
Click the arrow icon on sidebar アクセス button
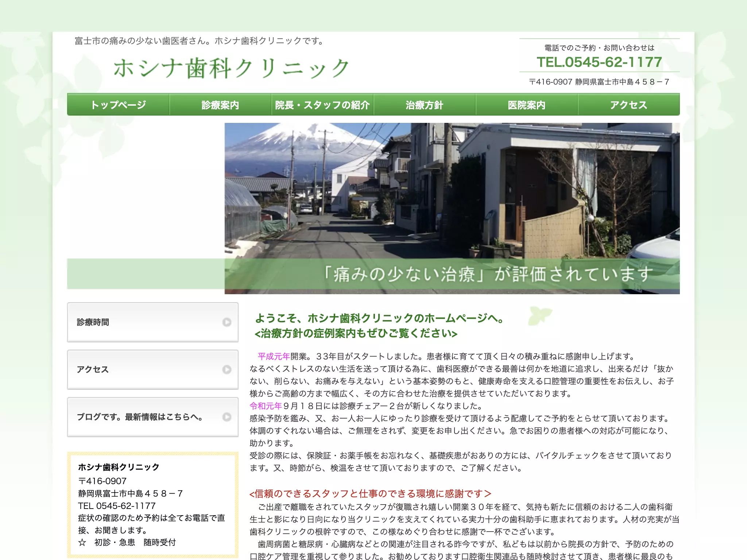(227, 370)
